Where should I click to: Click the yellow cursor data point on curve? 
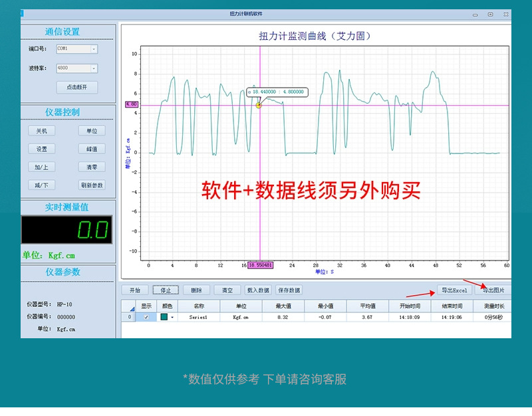coord(259,106)
